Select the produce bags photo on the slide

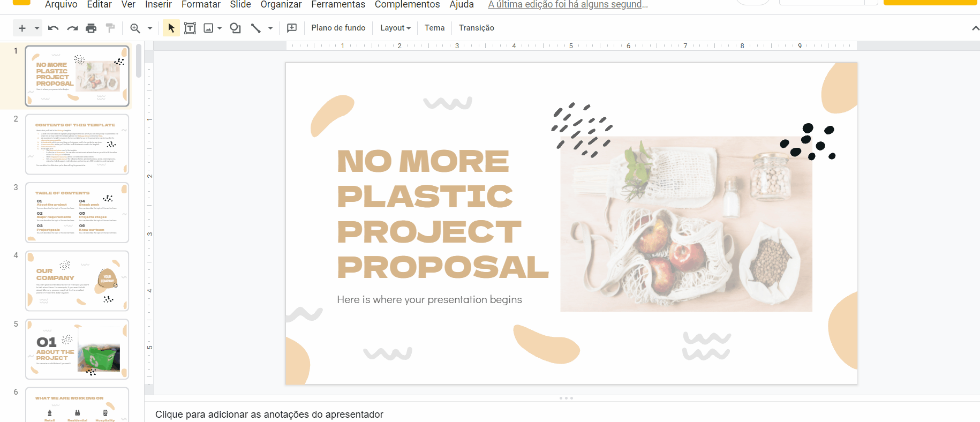coord(686,224)
